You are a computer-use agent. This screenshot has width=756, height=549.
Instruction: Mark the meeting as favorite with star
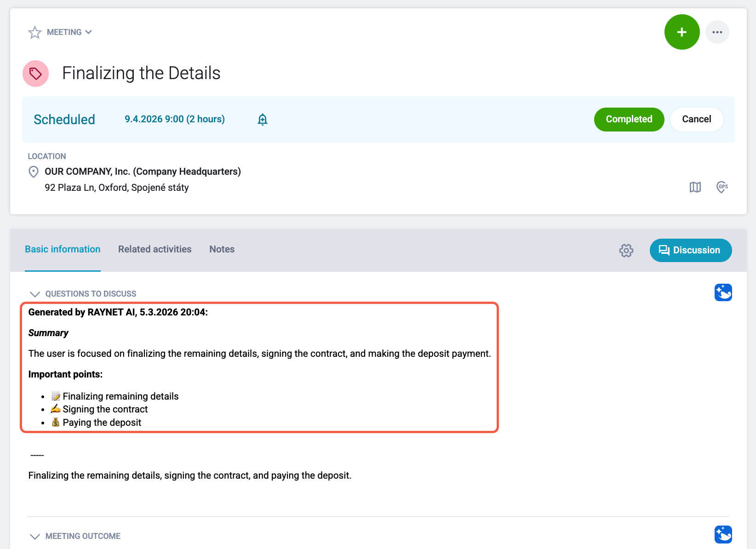coord(35,32)
